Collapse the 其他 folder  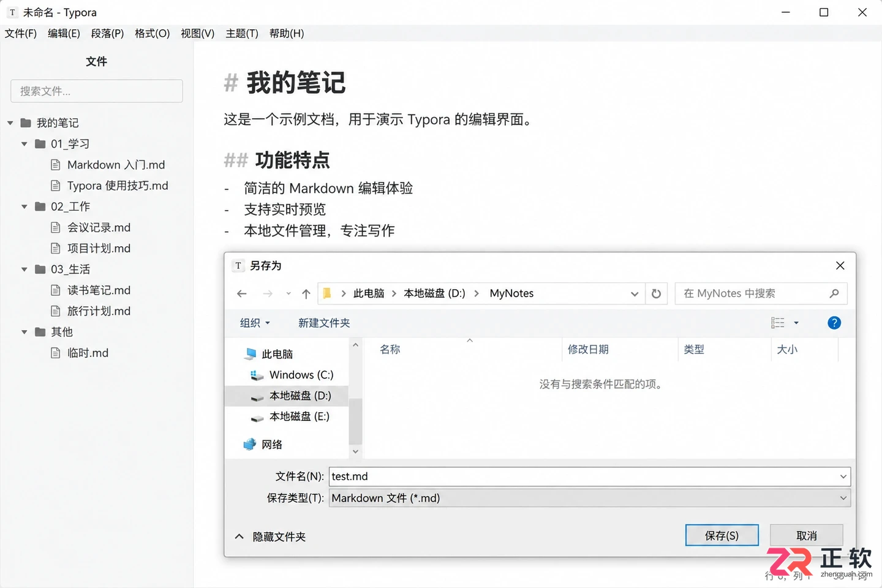tap(24, 332)
